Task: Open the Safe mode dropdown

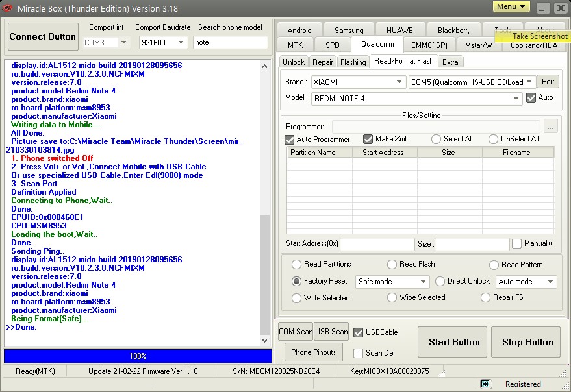Action: coord(423,282)
